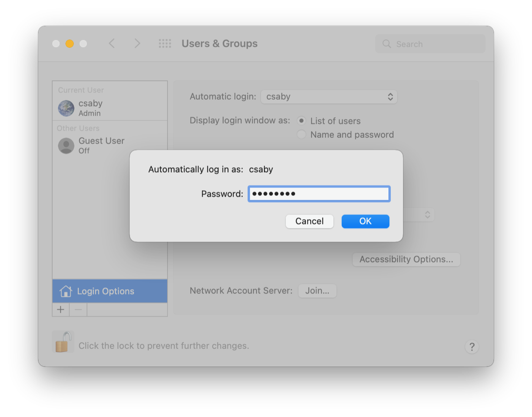The image size is (532, 417).
Task: Click into the Password field
Action: pos(319,194)
